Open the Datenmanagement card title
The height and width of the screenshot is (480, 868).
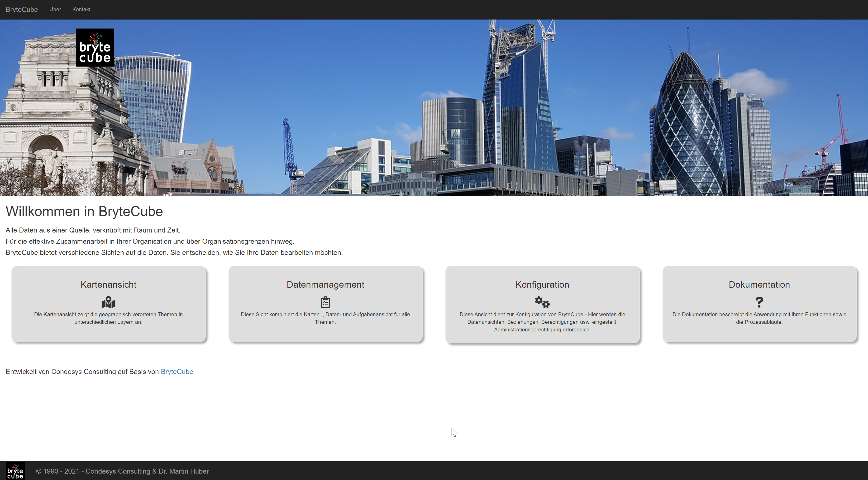[325, 285]
